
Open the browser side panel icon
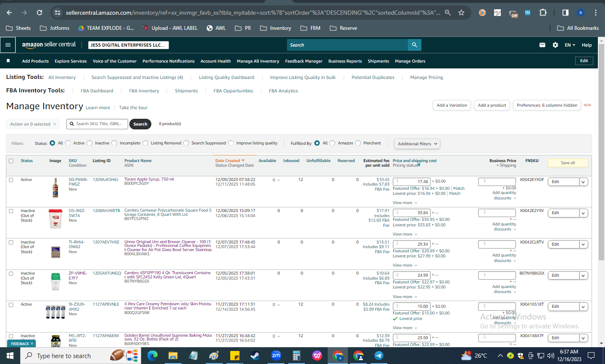coord(566,13)
